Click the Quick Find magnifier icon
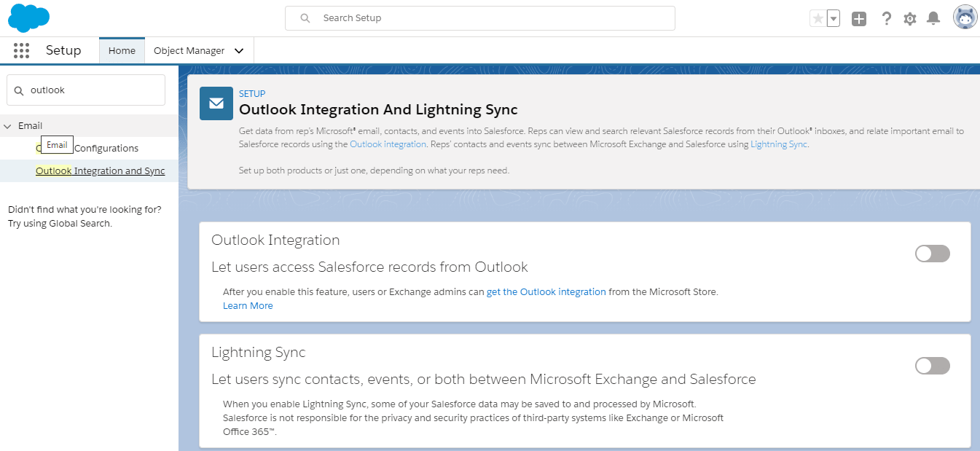Image resolution: width=980 pixels, height=451 pixels. coord(19,91)
